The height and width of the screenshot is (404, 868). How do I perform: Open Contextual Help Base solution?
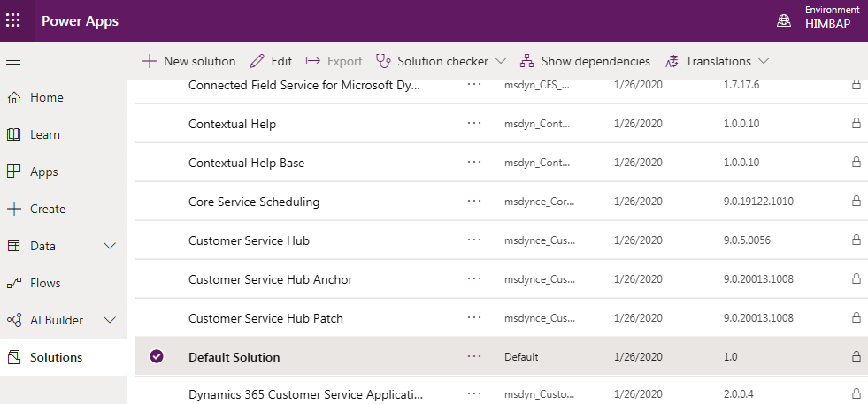(246, 164)
